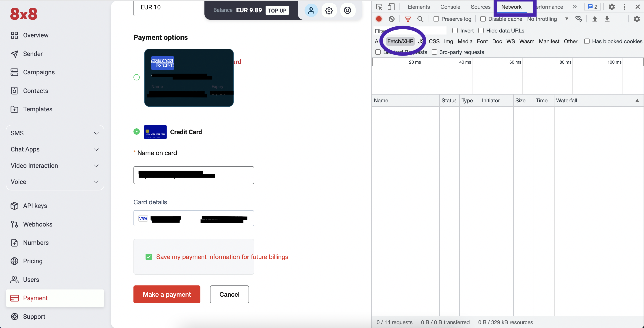Switch to the Elements tab

pyautogui.click(x=419, y=7)
